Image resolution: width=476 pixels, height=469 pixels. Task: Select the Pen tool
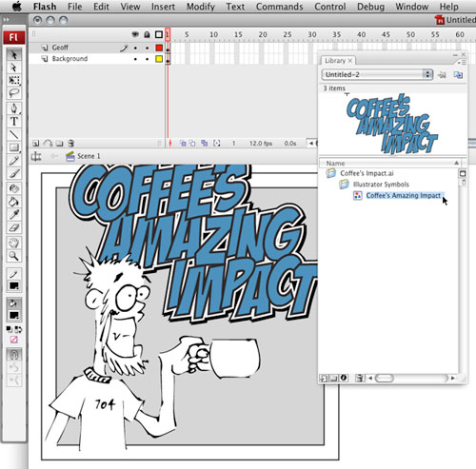tap(14, 108)
